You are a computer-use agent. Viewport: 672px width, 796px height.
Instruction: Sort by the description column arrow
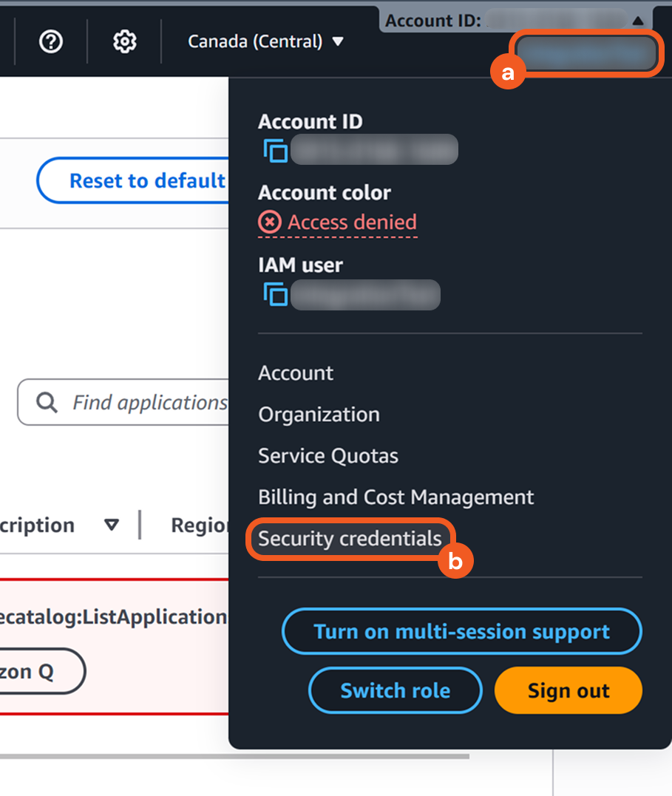[112, 525]
